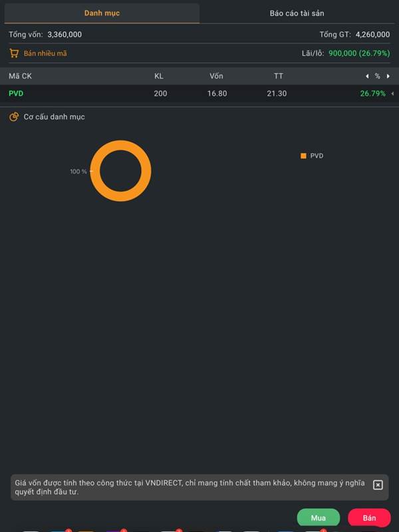Click the orange PVD legend swatch

coord(303,156)
